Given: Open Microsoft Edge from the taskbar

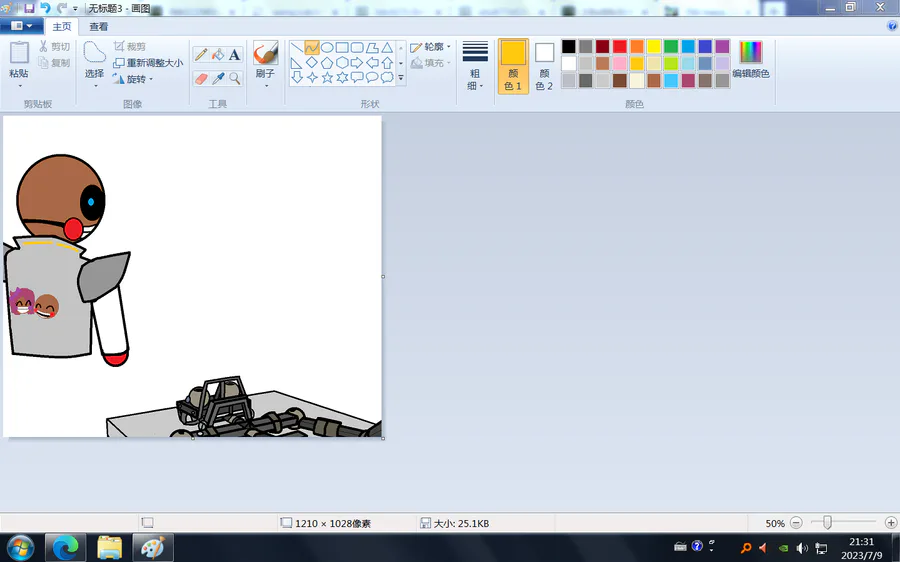Looking at the screenshot, I should [x=66, y=548].
